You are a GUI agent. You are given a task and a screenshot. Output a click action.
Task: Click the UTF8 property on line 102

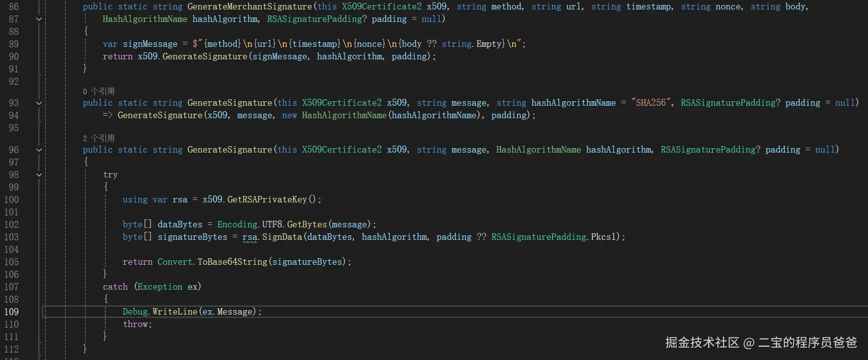coord(272,224)
